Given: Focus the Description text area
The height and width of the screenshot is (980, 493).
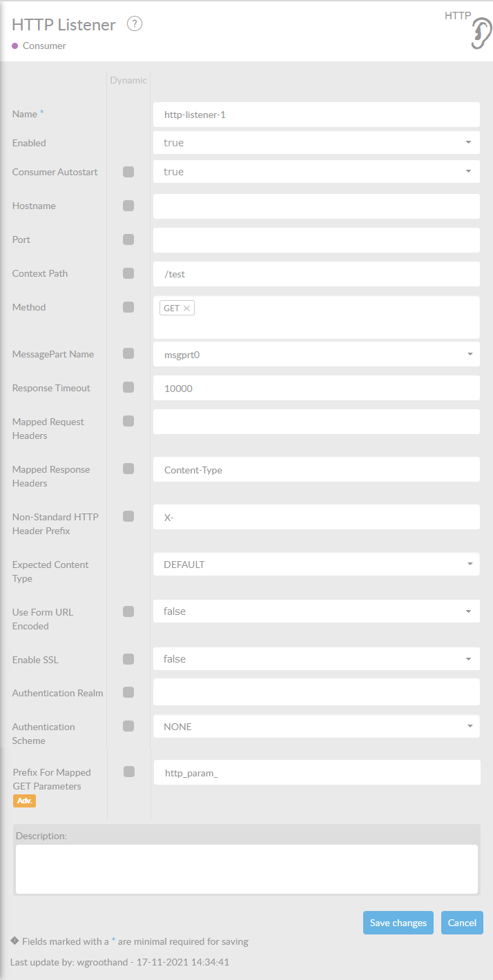Looking at the screenshot, I should 246,869.
